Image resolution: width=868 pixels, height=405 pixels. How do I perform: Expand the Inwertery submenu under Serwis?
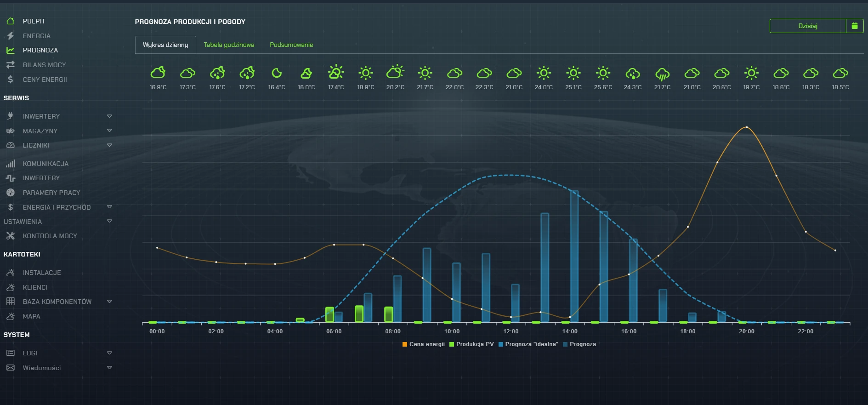(x=109, y=116)
